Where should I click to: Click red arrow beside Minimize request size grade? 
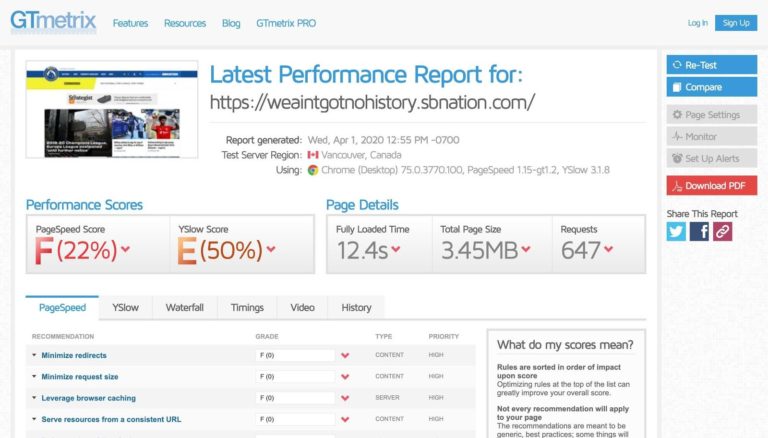tap(345, 377)
